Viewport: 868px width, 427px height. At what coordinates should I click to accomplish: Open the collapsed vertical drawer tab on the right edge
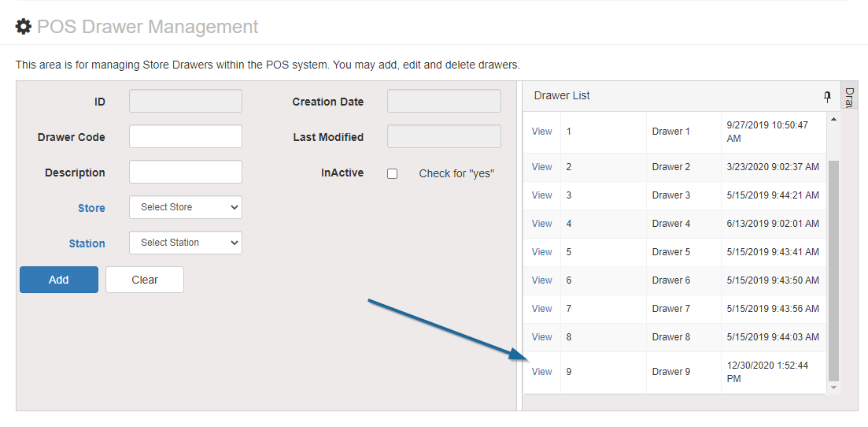(x=850, y=95)
